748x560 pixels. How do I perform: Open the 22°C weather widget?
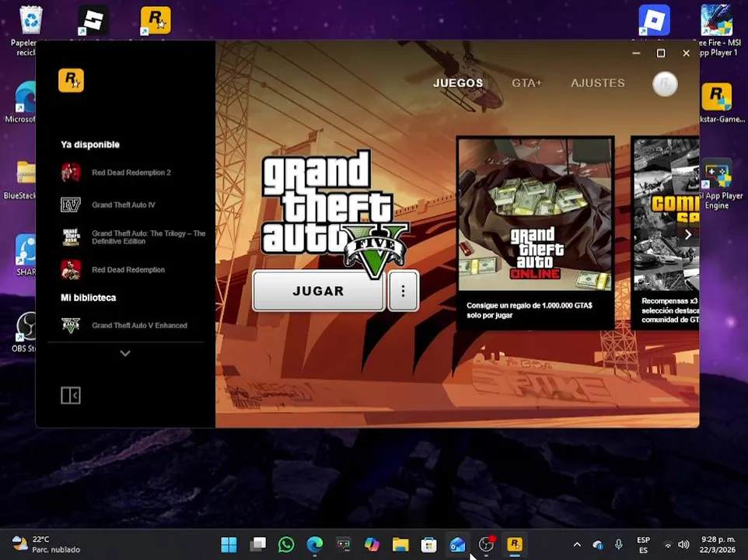(x=46, y=544)
